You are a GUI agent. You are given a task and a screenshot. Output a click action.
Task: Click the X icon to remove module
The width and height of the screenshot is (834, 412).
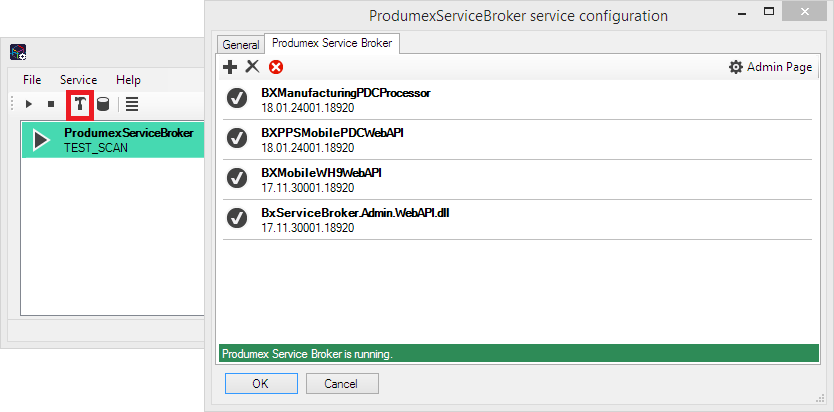252,67
